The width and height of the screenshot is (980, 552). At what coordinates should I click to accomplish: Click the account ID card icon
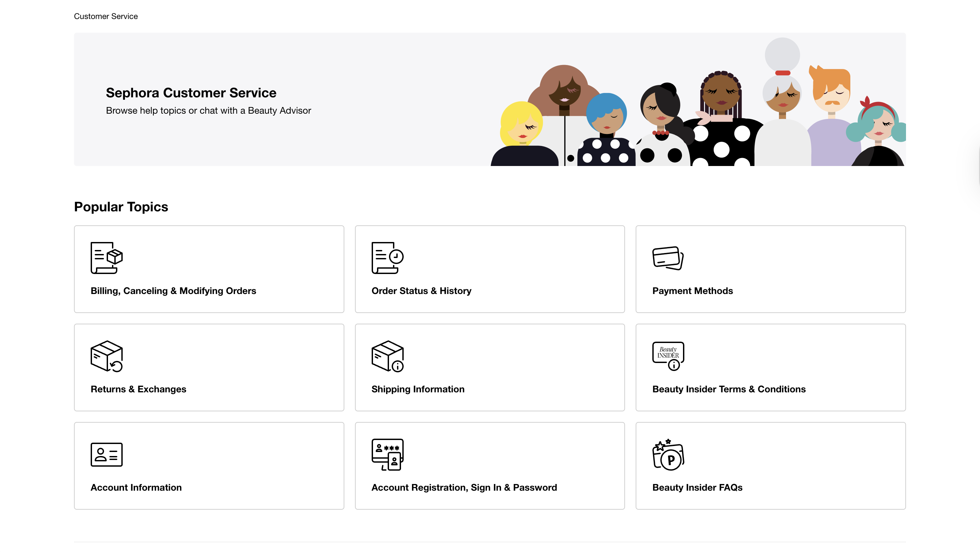106,454
